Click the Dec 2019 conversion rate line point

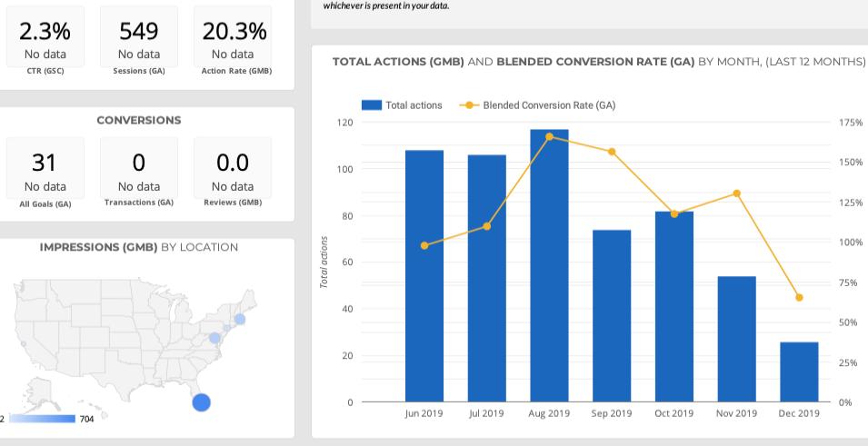(799, 298)
